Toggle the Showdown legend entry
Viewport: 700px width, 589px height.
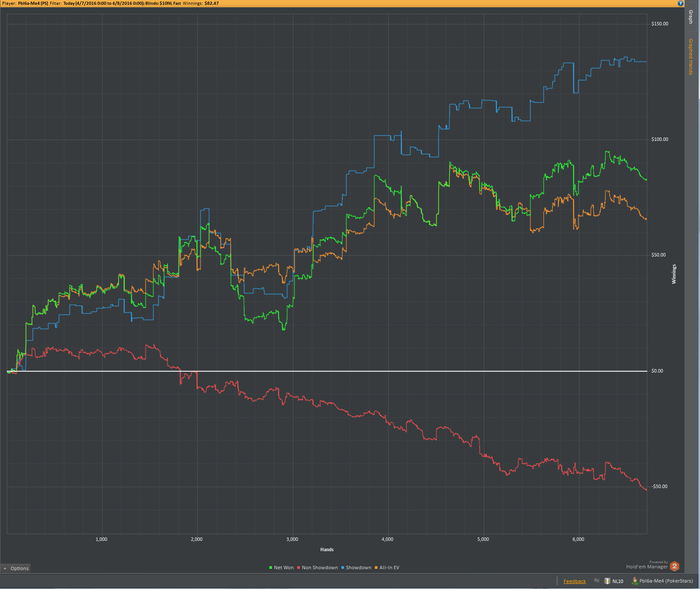point(356,568)
